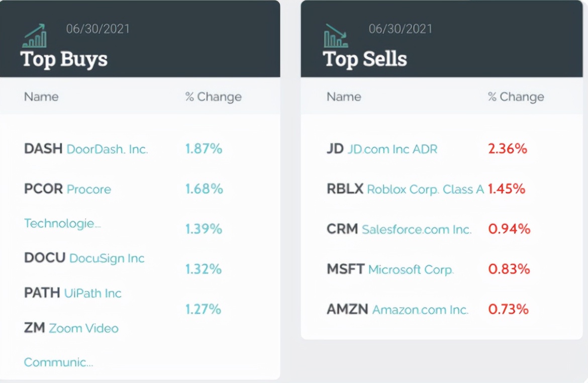Select the DASH ticker symbol
The image size is (588, 383).
(x=43, y=149)
